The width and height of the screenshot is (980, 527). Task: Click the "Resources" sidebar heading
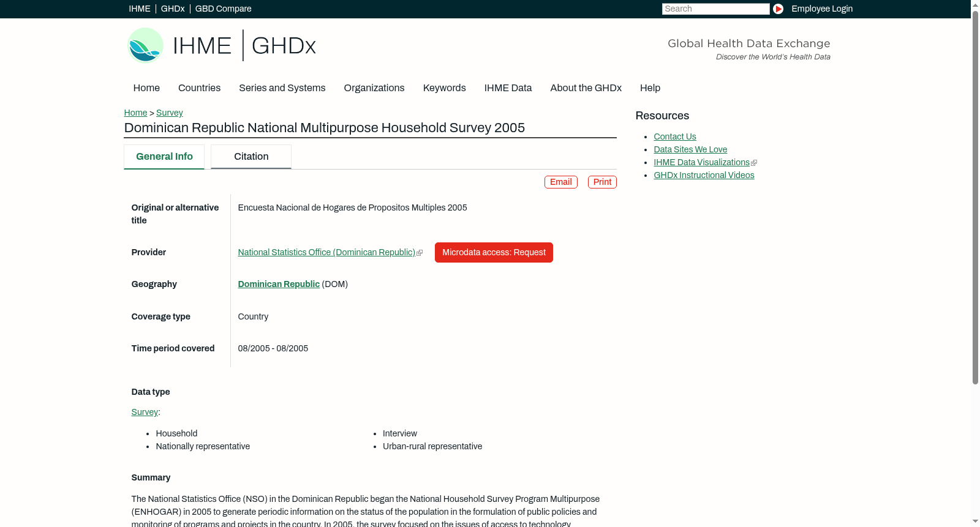tap(662, 116)
